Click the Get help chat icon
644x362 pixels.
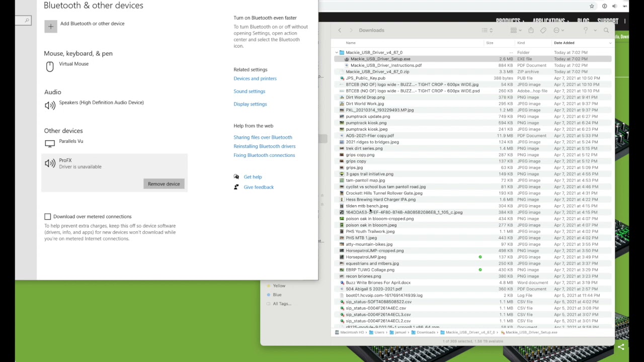pyautogui.click(x=236, y=177)
